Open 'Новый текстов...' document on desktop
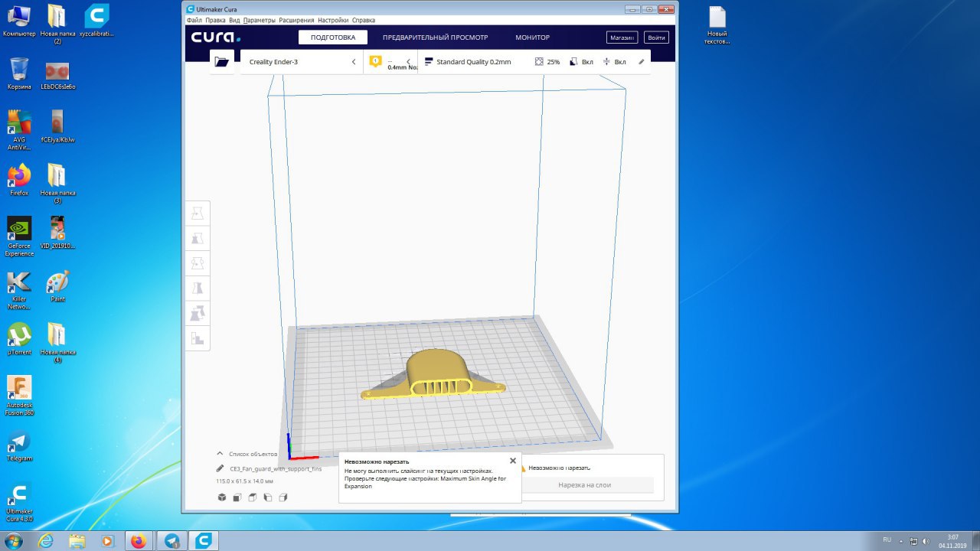Viewport: 980px width, 551px height. pyautogui.click(x=717, y=24)
